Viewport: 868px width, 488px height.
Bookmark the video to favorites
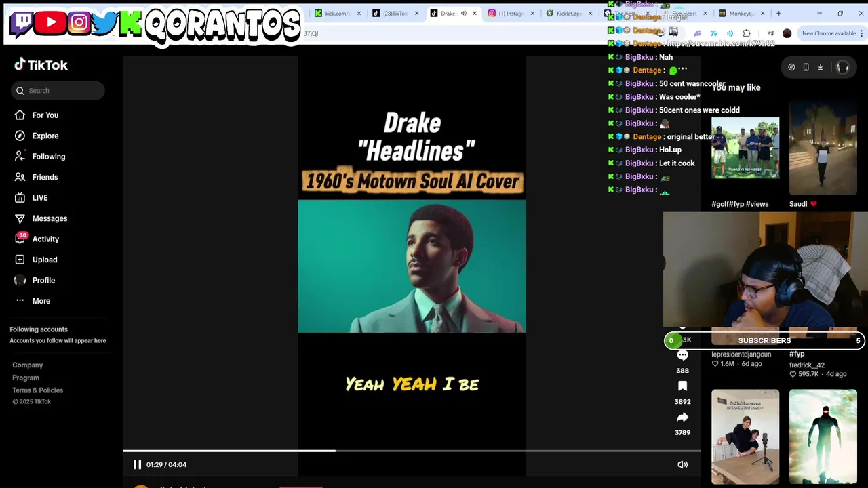coord(682,386)
